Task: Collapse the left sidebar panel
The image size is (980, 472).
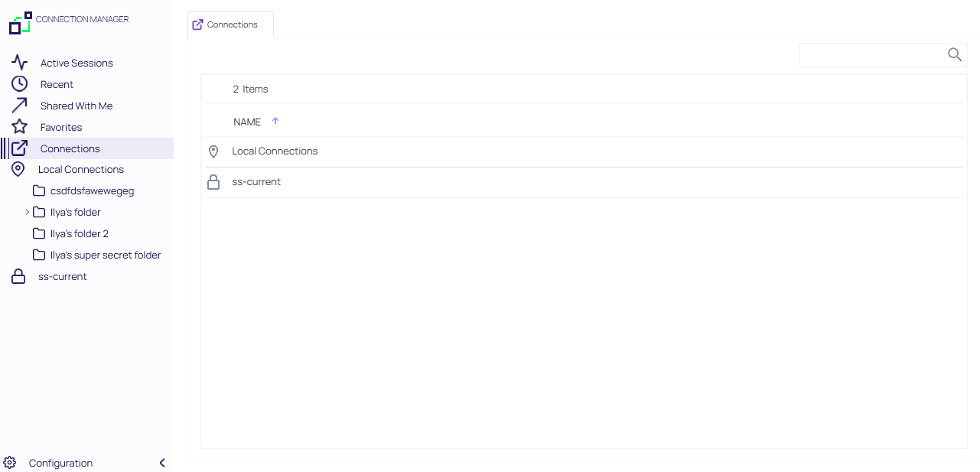Action: tap(162, 463)
